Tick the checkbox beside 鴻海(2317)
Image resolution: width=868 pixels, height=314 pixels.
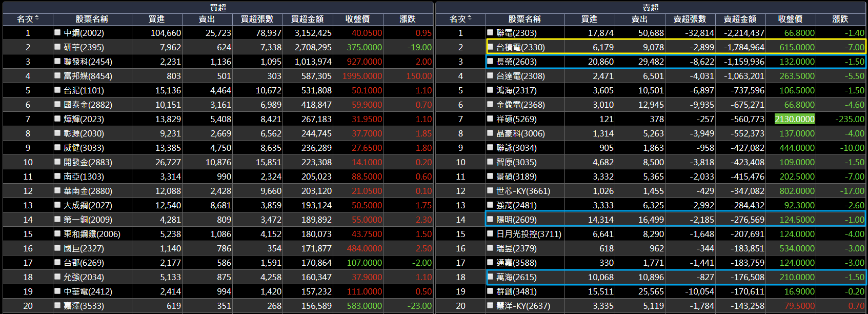[x=490, y=90]
